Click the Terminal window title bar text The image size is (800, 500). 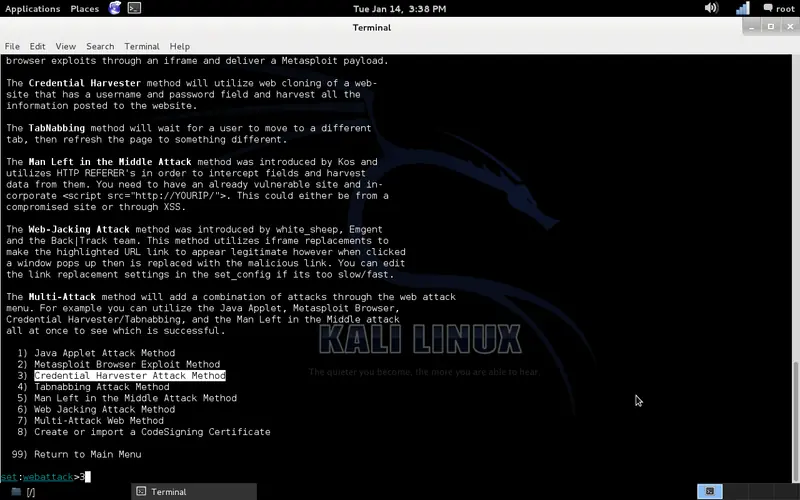(x=371, y=28)
